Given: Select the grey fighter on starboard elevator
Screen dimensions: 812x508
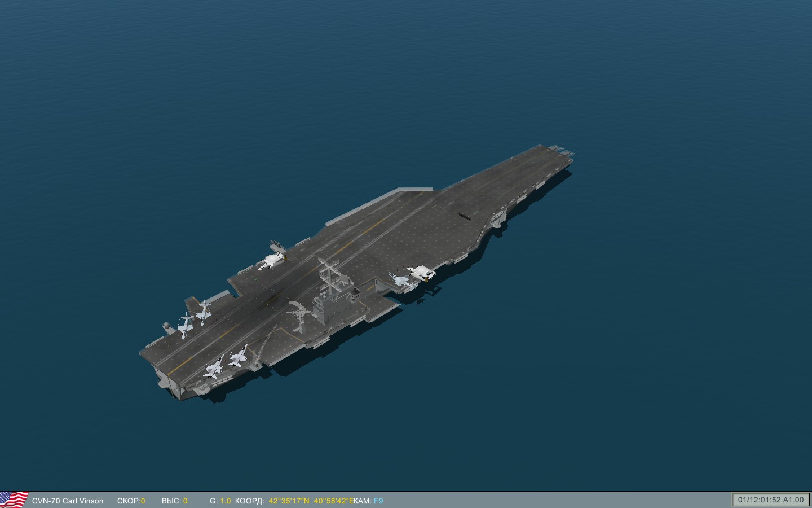Looking at the screenshot, I should [402, 281].
